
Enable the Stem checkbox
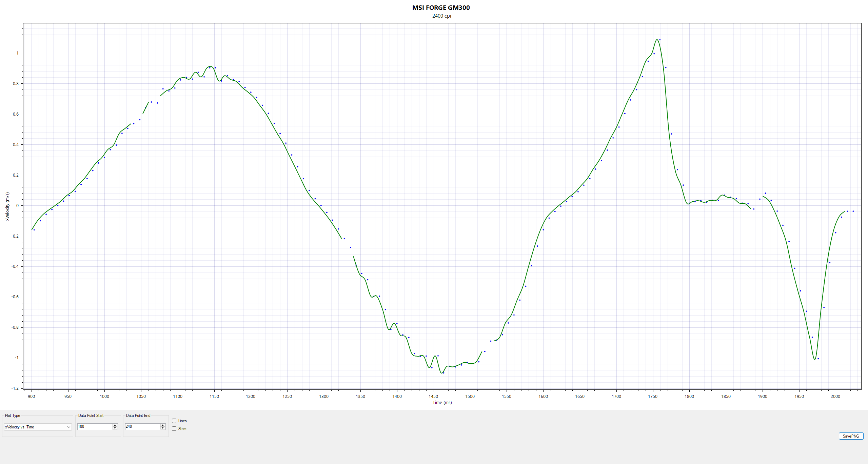point(174,429)
